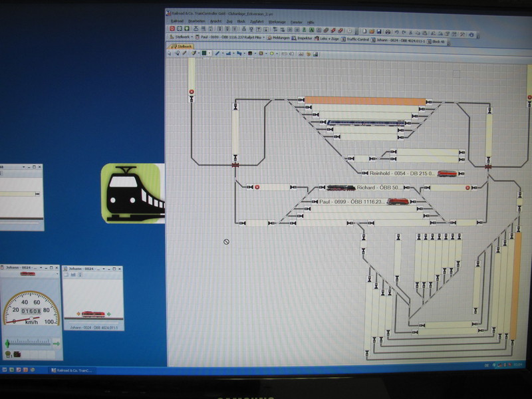The width and height of the screenshot is (532, 399).
Task: Toggle the locomotive light function button
Action: pyautogui.click(x=8, y=354)
